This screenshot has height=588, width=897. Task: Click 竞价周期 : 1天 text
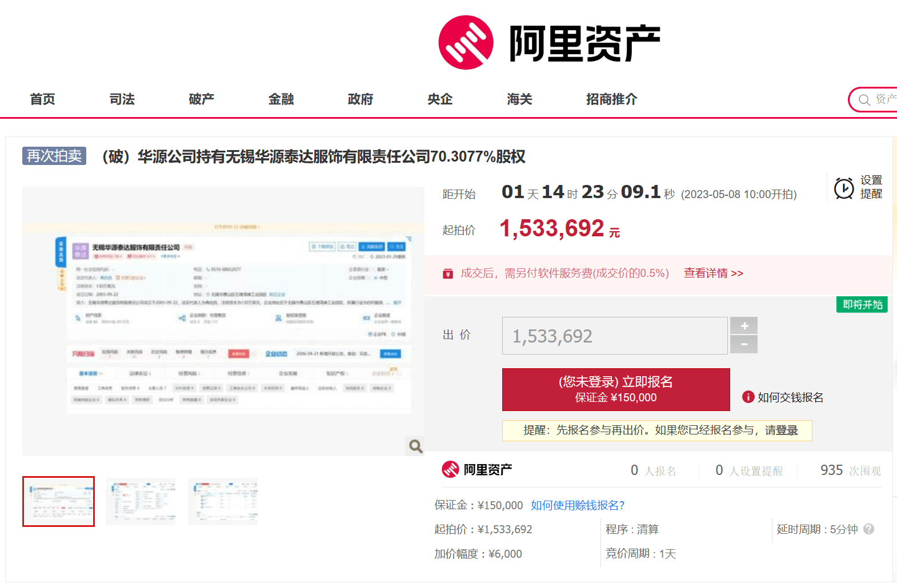(641, 554)
